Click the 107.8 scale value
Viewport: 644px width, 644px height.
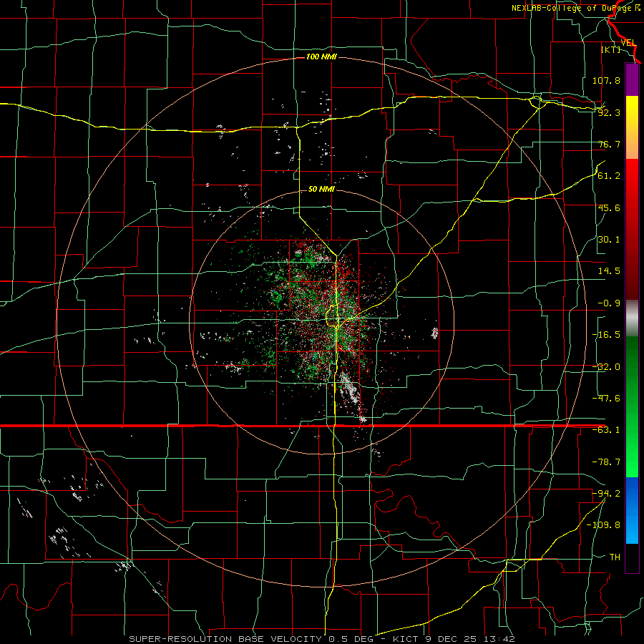click(x=606, y=80)
